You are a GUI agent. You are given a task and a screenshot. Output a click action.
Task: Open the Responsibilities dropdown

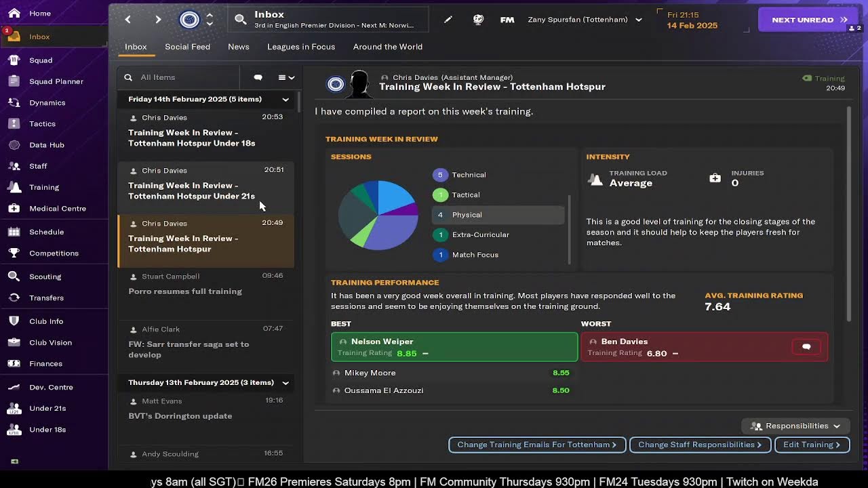click(795, 426)
